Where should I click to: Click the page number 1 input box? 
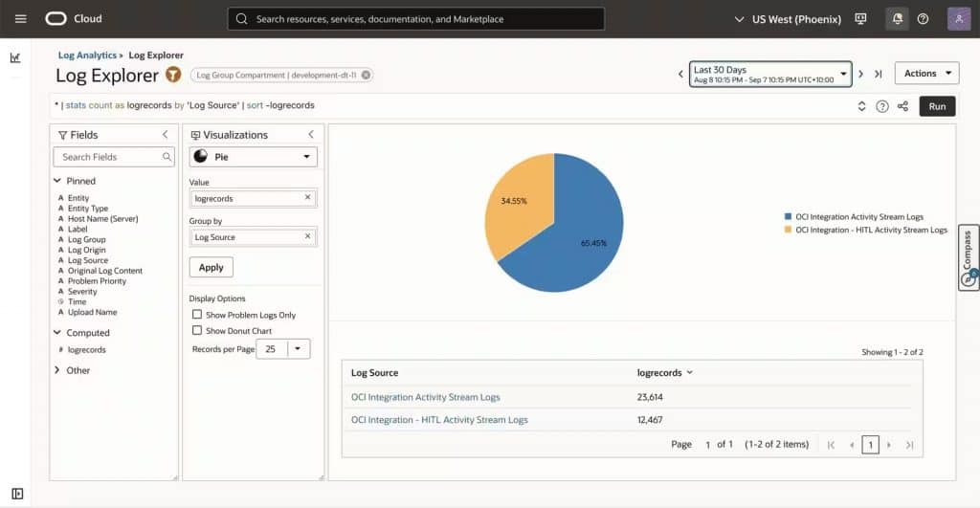870,444
